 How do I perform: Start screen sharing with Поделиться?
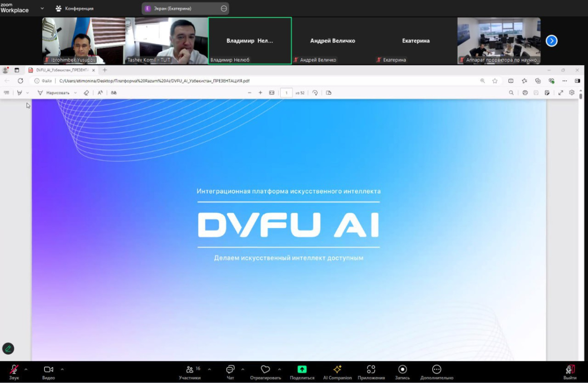[x=302, y=372]
